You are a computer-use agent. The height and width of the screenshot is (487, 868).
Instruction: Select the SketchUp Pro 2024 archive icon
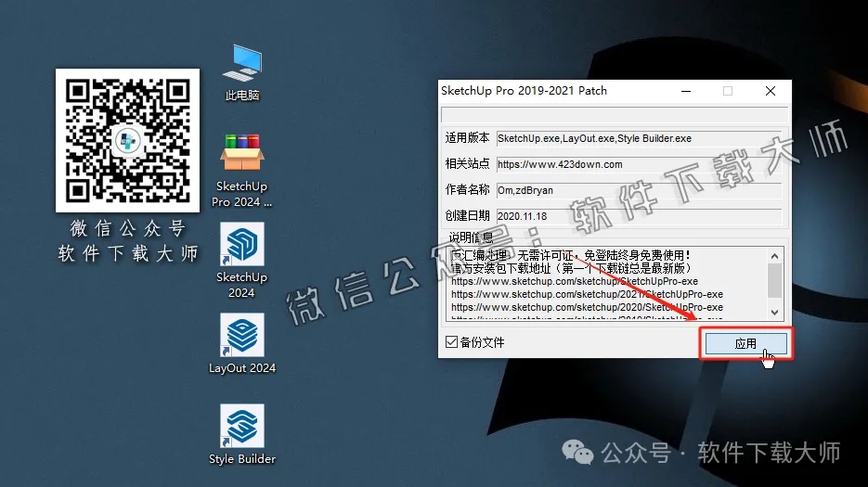[x=242, y=170]
